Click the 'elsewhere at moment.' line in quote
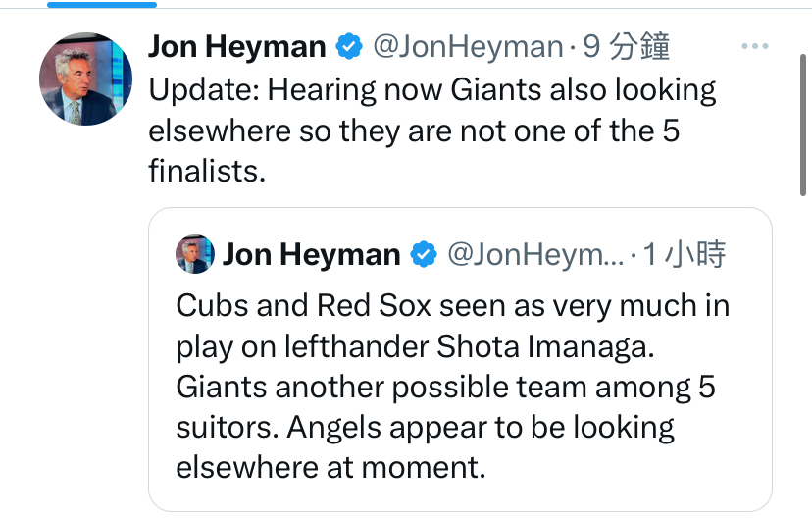 click(330, 467)
